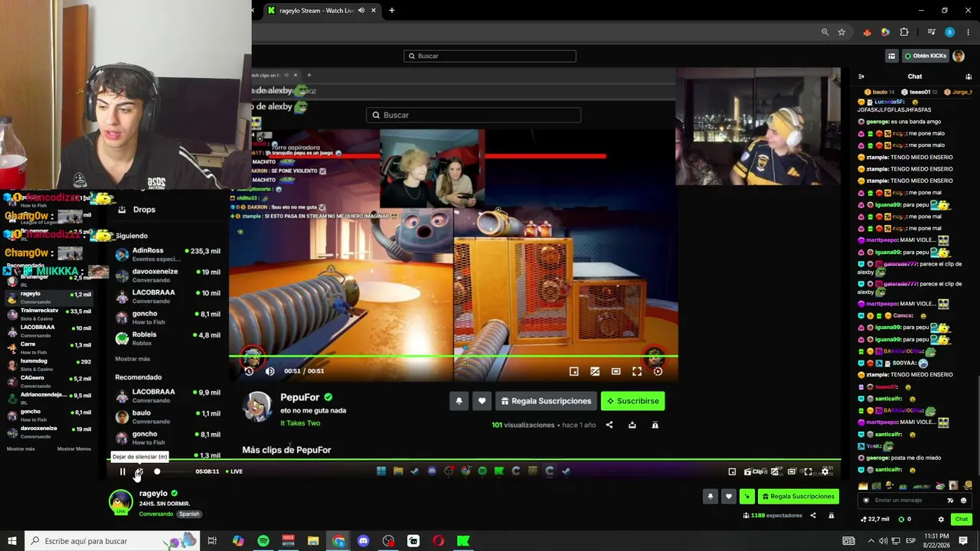The image size is (980, 551).
Task: Open stream player settings gear
Action: (x=825, y=471)
